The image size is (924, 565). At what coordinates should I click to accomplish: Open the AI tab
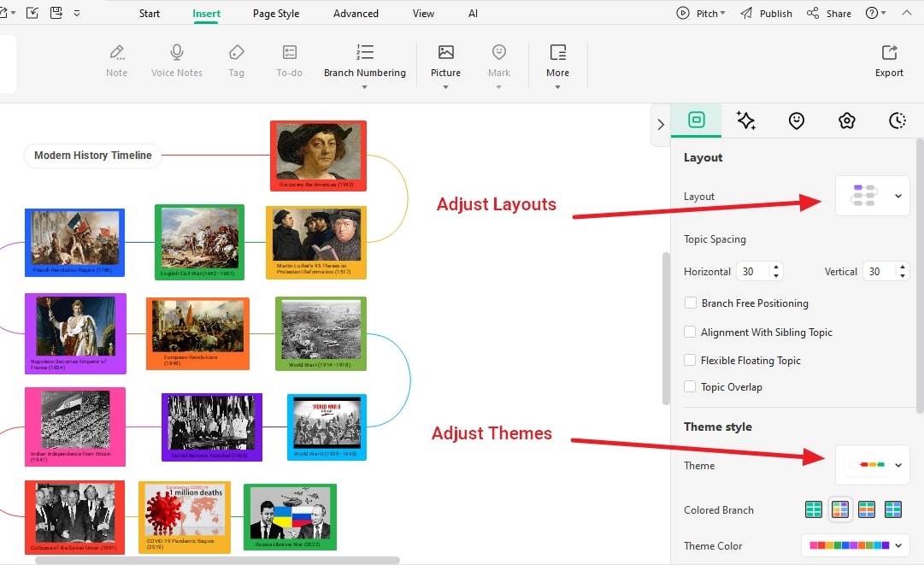(x=473, y=14)
